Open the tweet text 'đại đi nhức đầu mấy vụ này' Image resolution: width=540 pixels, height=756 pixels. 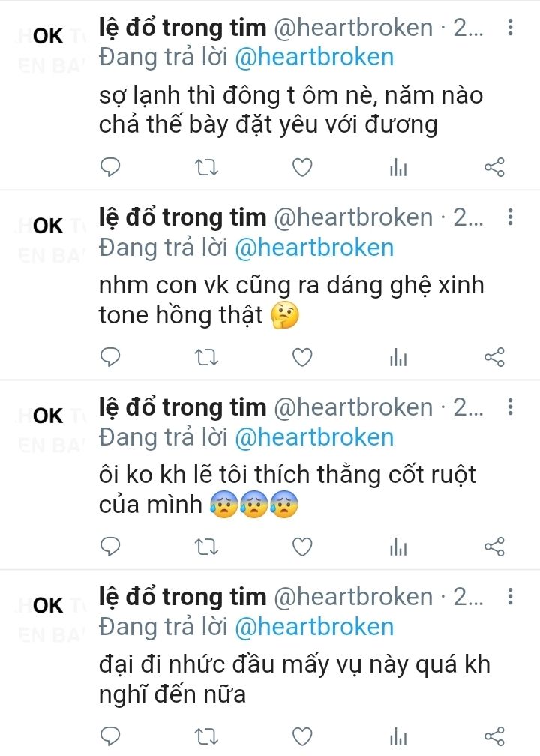tap(295, 679)
